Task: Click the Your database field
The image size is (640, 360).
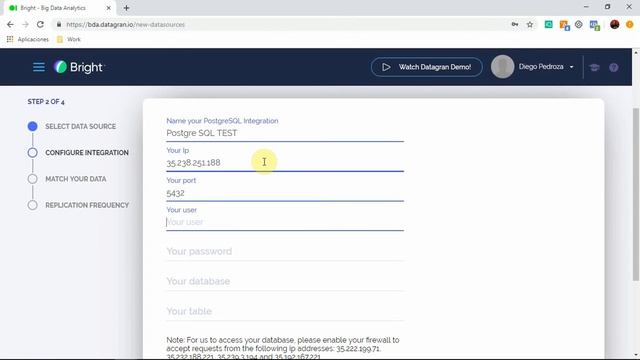Action: [285, 281]
